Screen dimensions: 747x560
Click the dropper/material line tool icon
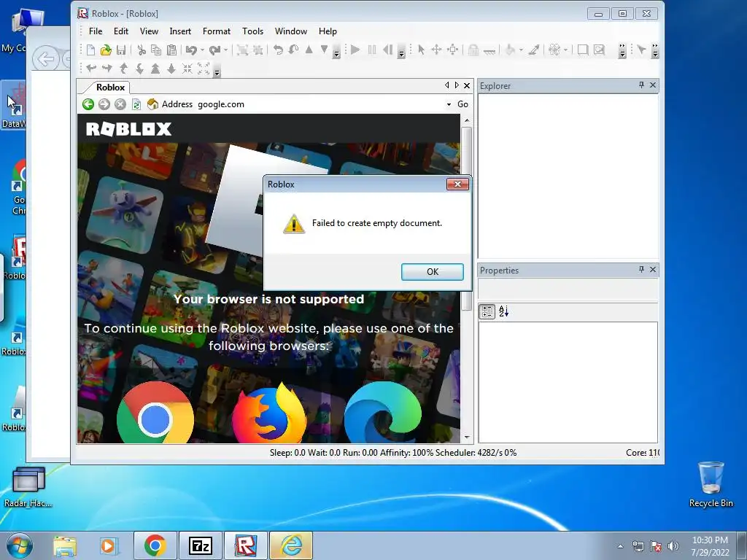534,50
